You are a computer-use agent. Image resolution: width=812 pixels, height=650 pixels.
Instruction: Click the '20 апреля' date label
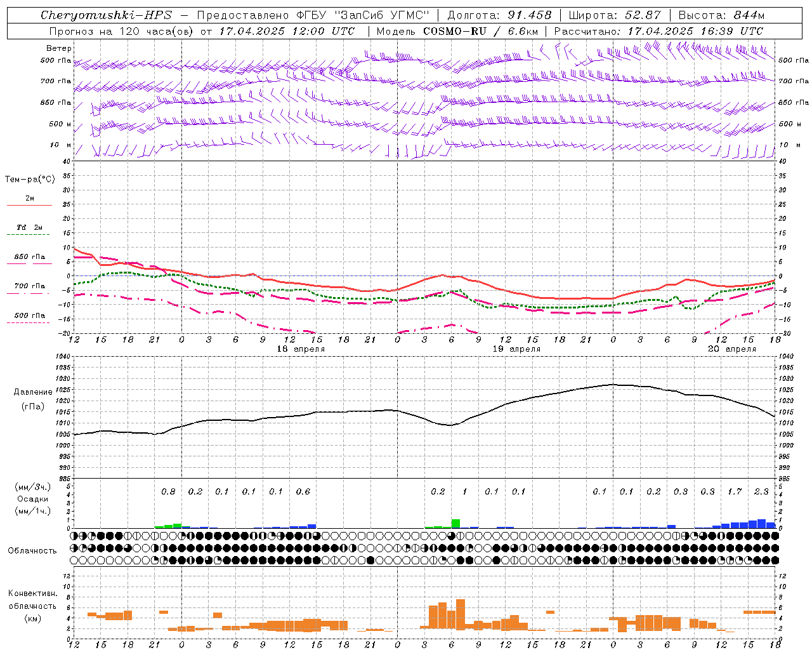(732, 349)
